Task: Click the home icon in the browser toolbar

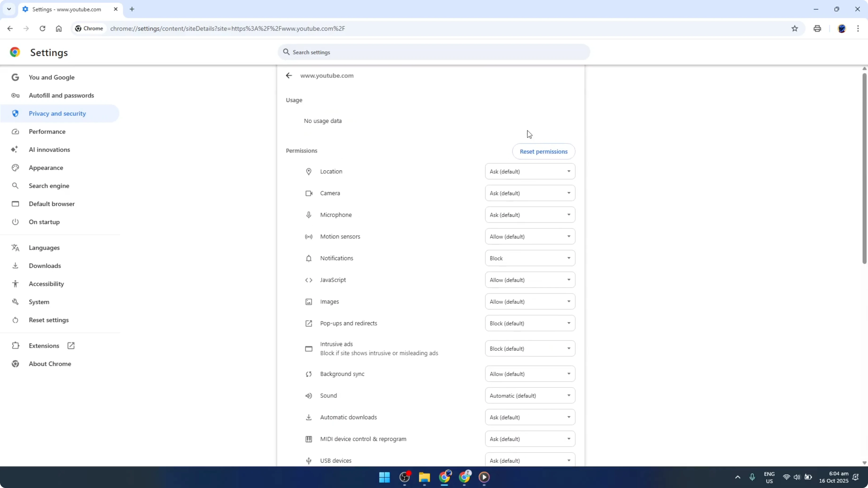Action: [59, 28]
